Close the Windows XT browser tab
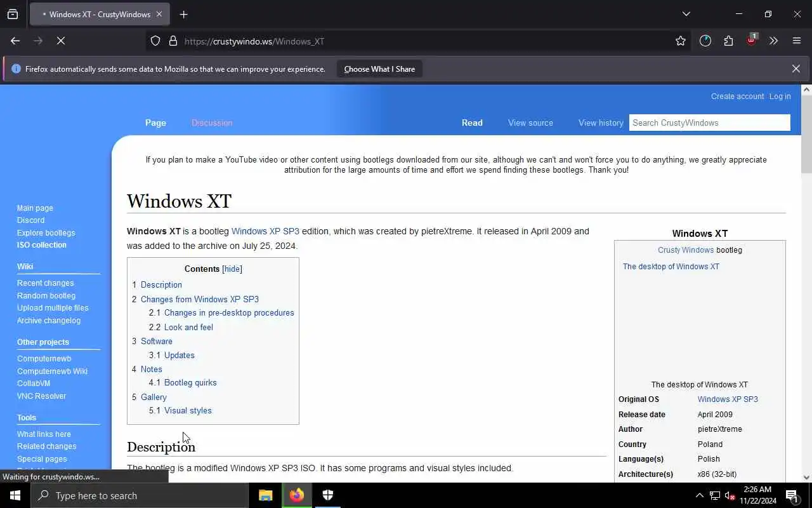 click(x=159, y=14)
